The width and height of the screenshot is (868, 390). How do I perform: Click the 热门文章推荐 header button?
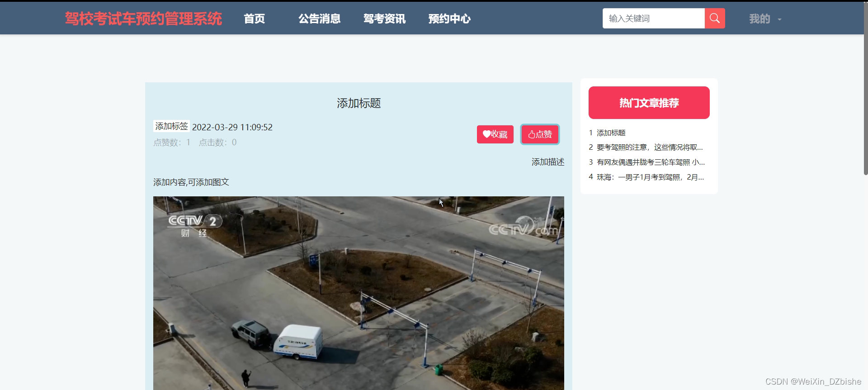pos(649,103)
